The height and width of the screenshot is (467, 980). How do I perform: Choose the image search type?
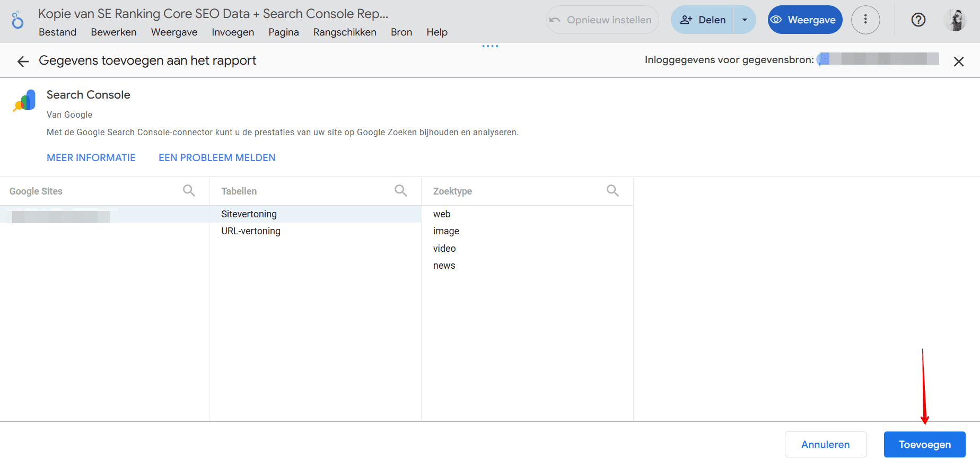[527, 231]
